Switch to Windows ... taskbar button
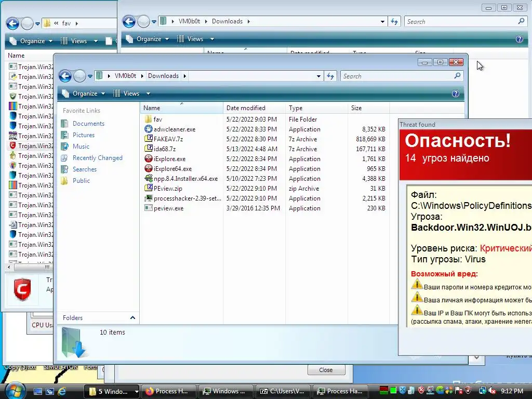The image size is (532, 399). click(x=225, y=391)
